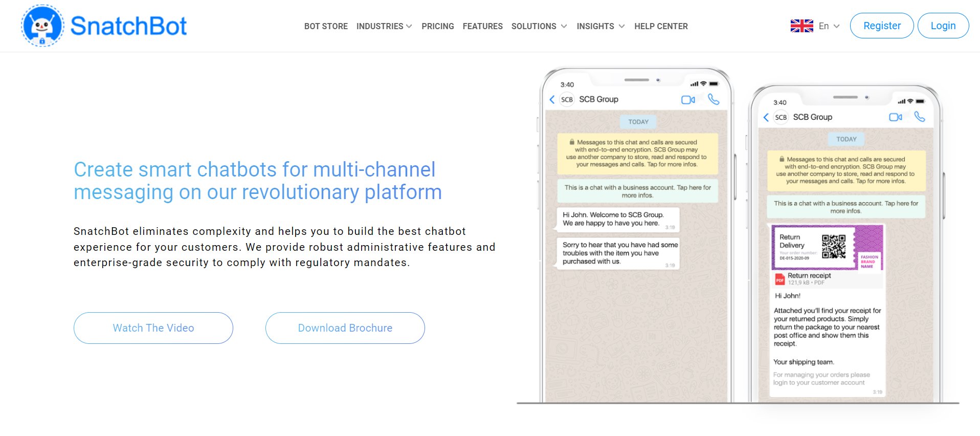Click the TODAY label in left phone
Screen dimensions: 980x436
coord(638,122)
